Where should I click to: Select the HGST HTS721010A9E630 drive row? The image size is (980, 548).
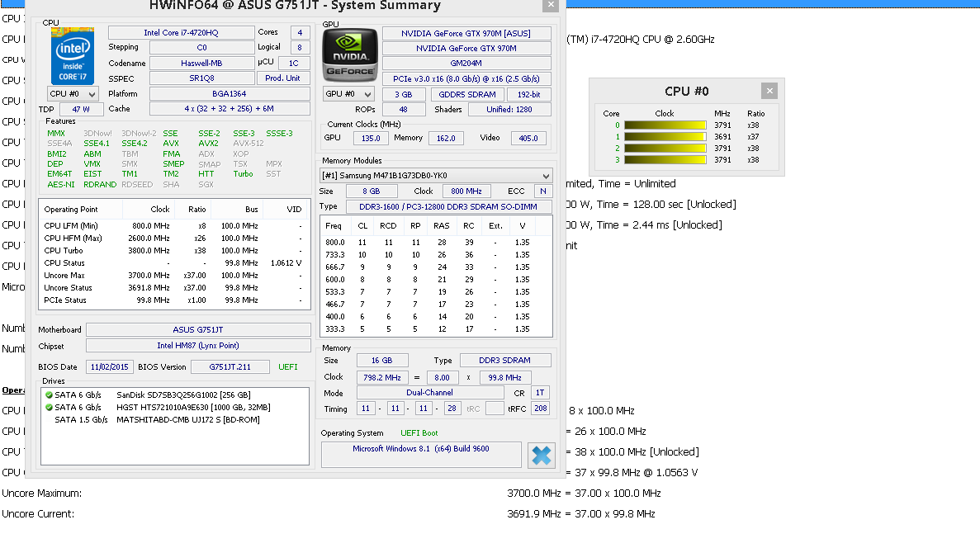pyautogui.click(x=174, y=408)
